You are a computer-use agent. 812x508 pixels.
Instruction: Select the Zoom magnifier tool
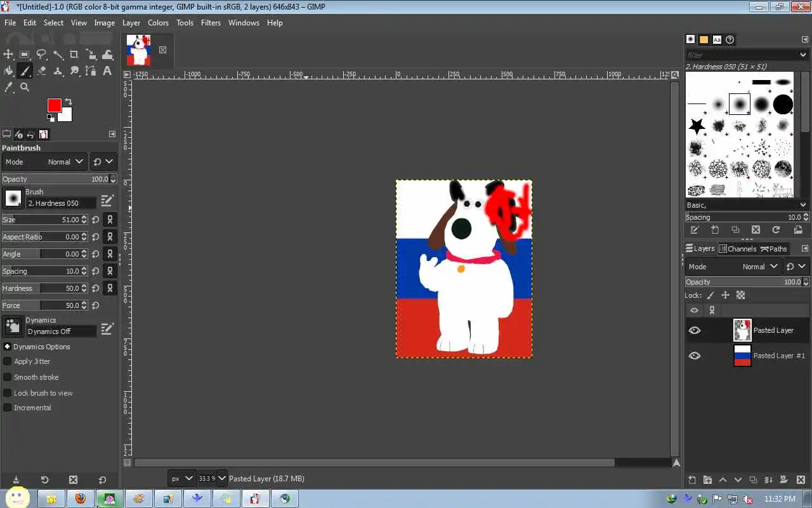(x=25, y=87)
